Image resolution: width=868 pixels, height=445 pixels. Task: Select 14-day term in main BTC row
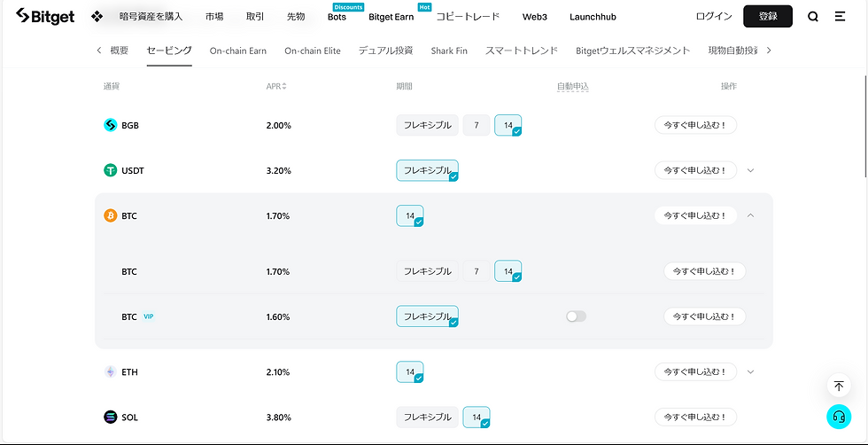[x=410, y=215]
